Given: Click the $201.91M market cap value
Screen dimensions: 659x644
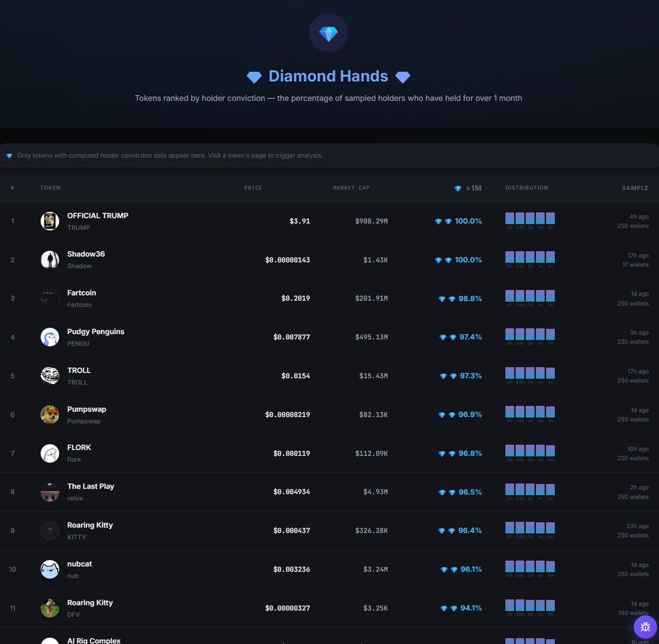Looking at the screenshot, I should 371,298.
